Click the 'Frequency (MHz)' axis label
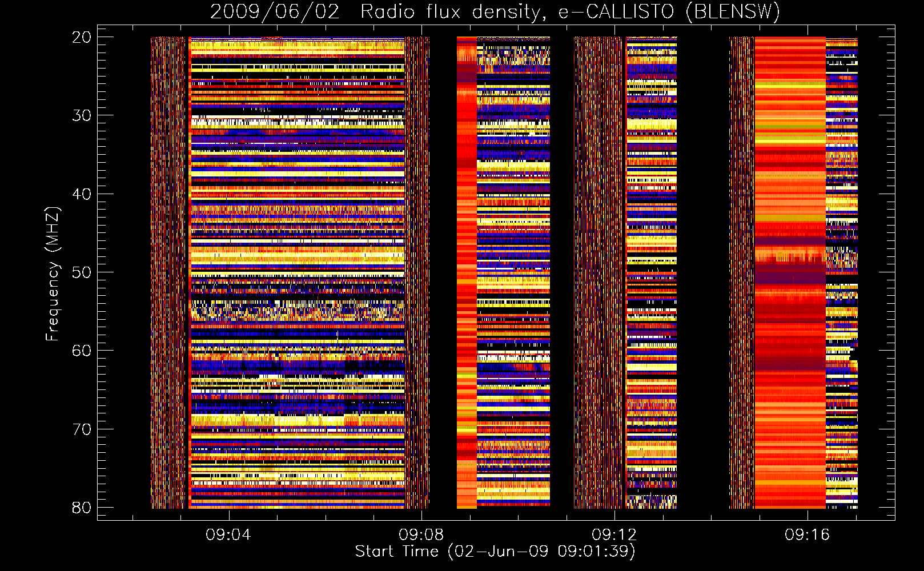This screenshot has height=571, width=924. point(53,274)
